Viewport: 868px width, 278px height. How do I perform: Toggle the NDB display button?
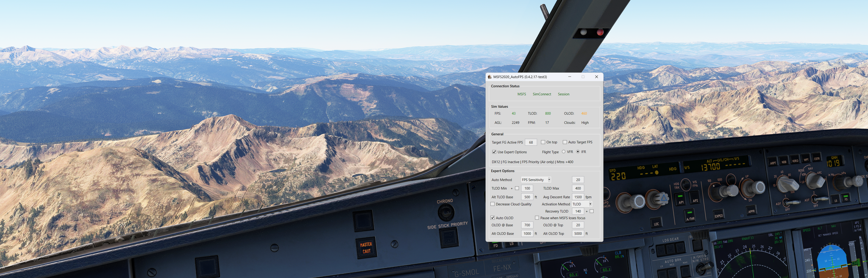[784, 161]
